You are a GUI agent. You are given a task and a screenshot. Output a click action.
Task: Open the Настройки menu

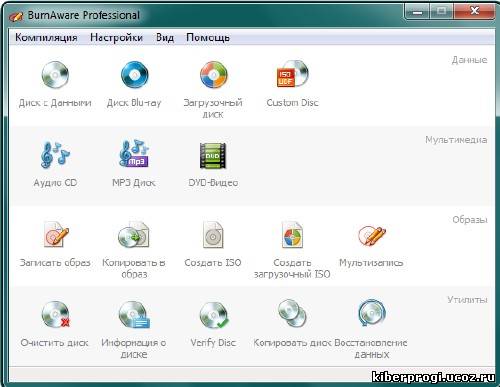point(116,37)
